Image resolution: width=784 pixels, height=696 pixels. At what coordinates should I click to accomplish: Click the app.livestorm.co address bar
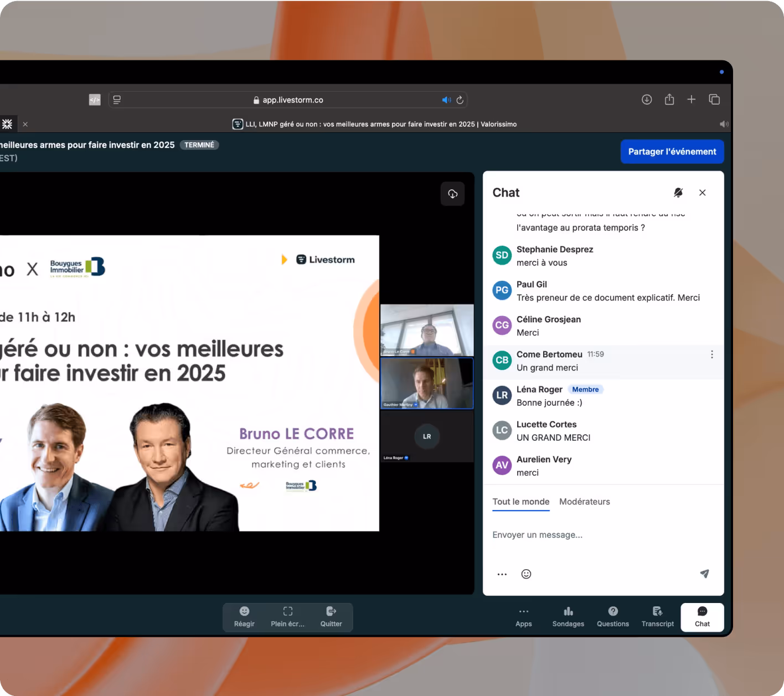click(x=288, y=100)
